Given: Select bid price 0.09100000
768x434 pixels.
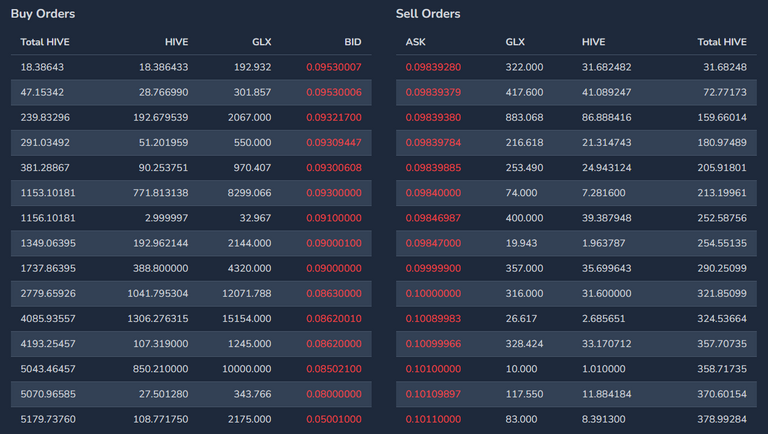Looking at the screenshot, I should coord(334,218).
